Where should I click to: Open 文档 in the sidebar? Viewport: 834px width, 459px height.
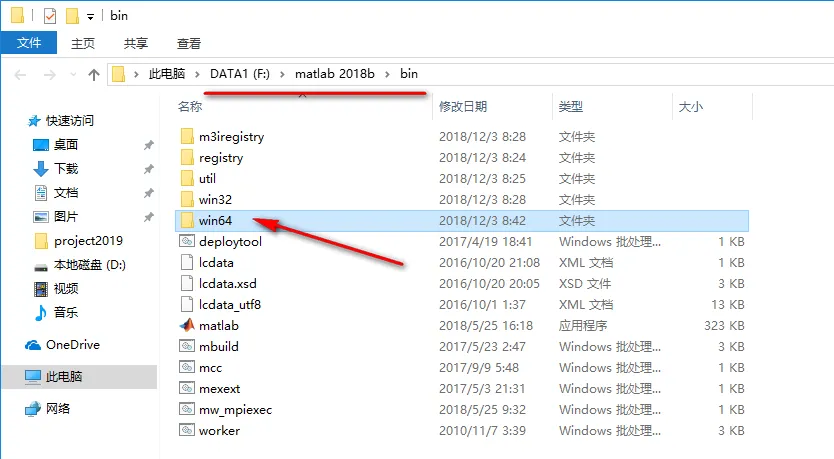point(66,193)
